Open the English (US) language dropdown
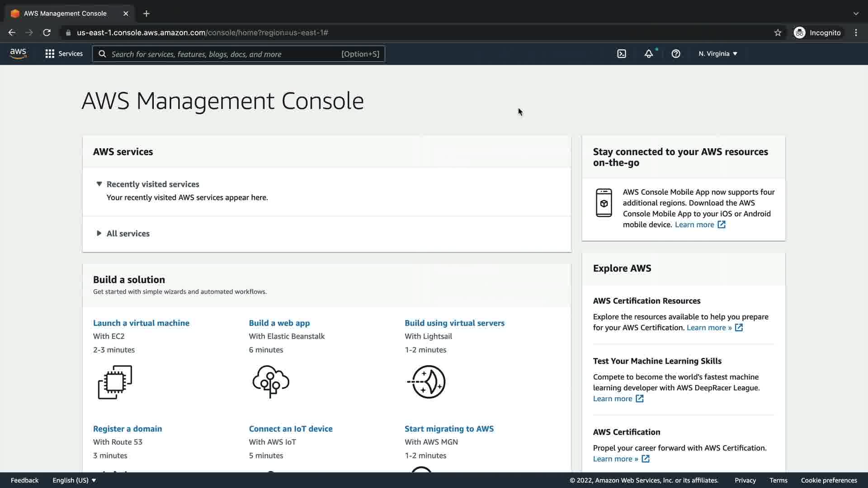Viewport: 868px width, 488px height. pyautogui.click(x=74, y=480)
